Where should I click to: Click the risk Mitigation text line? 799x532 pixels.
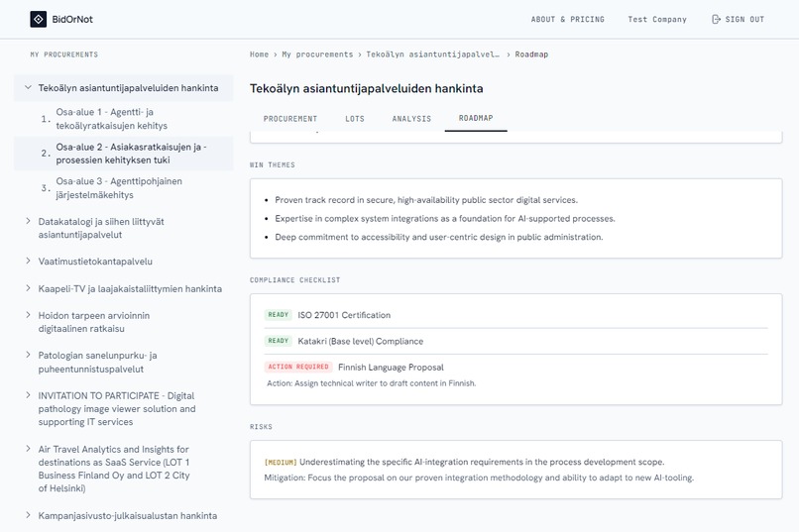click(x=479, y=478)
